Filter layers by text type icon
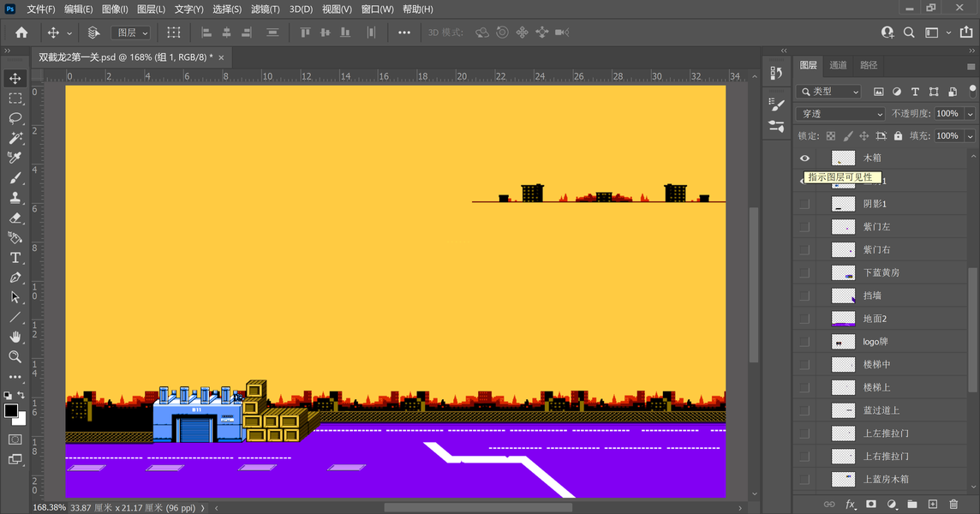The height and width of the screenshot is (514, 980). (x=915, y=92)
